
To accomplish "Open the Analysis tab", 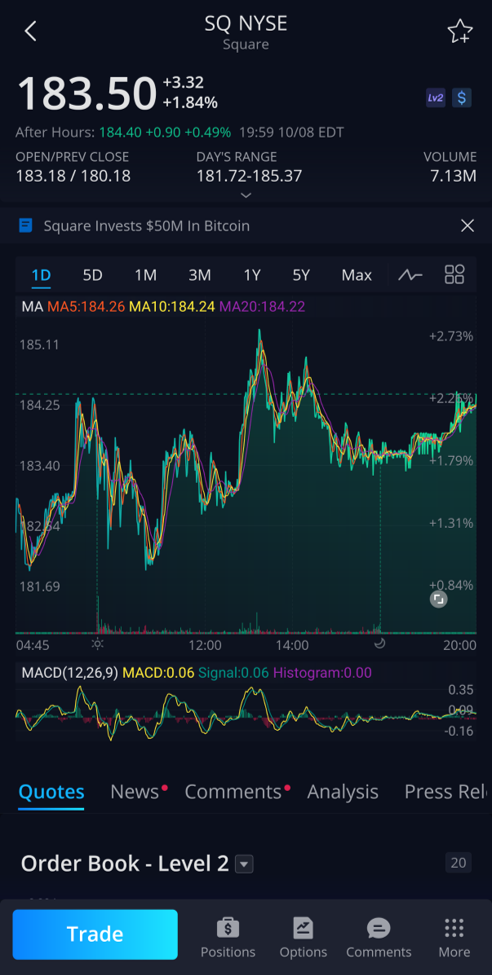I will click(343, 792).
